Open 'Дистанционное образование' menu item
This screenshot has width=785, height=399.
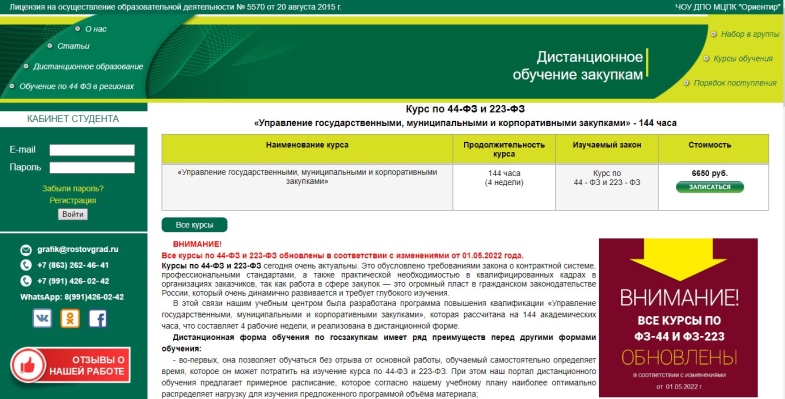[x=88, y=67]
